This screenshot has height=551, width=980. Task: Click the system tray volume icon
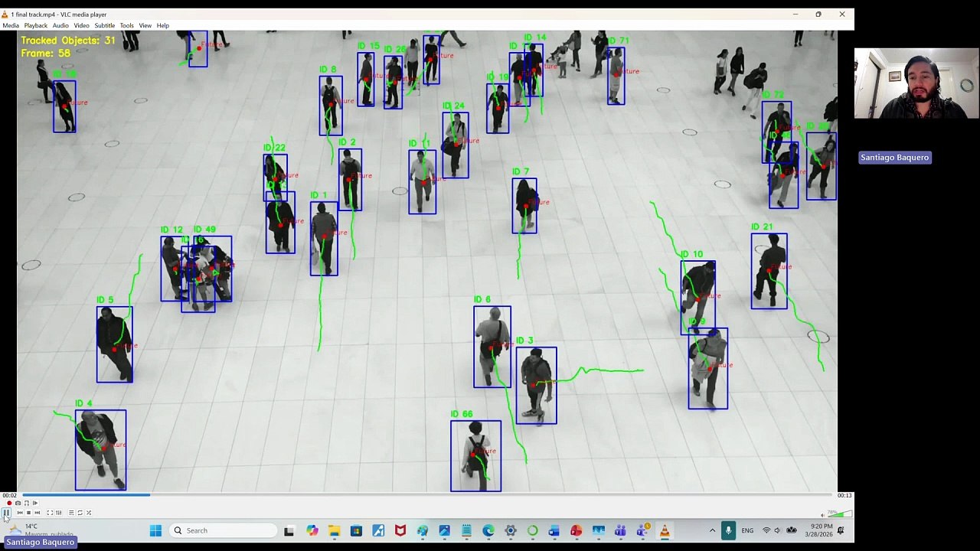pos(777,530)
